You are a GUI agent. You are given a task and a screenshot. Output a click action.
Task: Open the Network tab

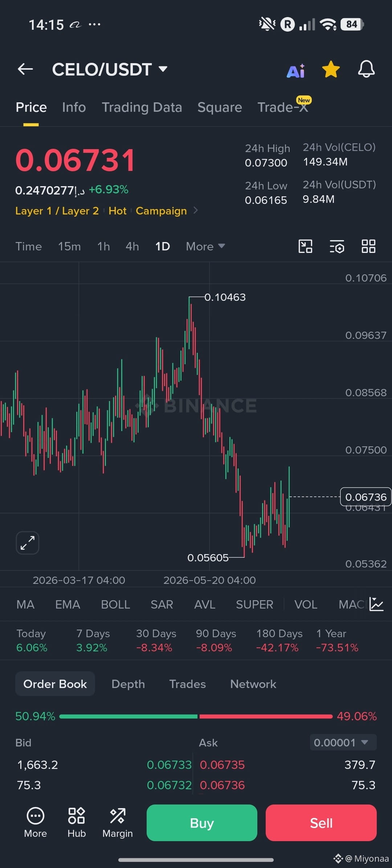pyautogui.click(x=253, y=684)
